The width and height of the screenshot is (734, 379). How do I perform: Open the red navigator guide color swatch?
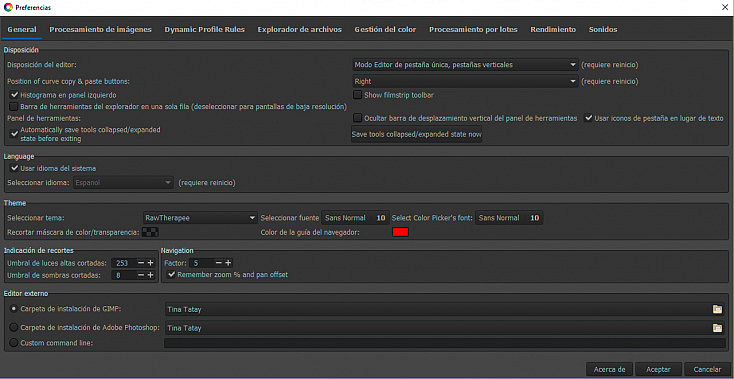coord(400,232)
